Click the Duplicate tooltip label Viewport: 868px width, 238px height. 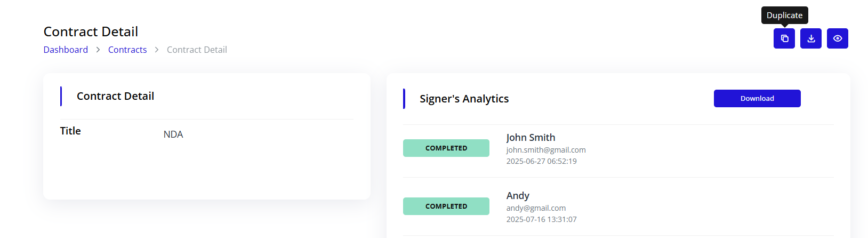tap(784, 15)
